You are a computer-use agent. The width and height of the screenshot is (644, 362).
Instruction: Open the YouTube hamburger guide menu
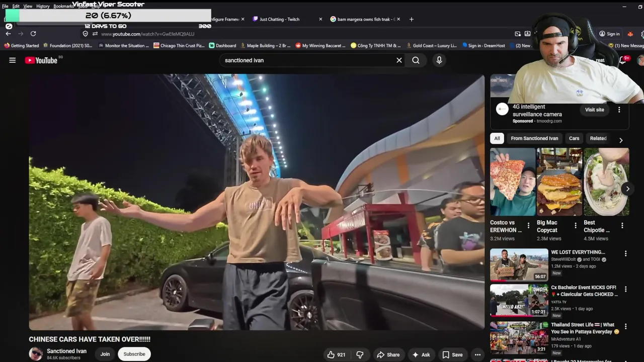(13, 60)
